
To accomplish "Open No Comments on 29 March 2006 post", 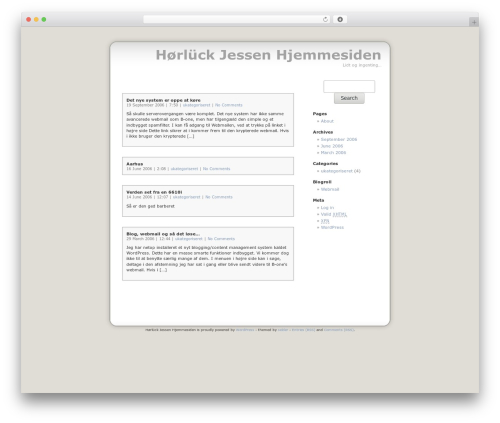I will pos(221,239).
